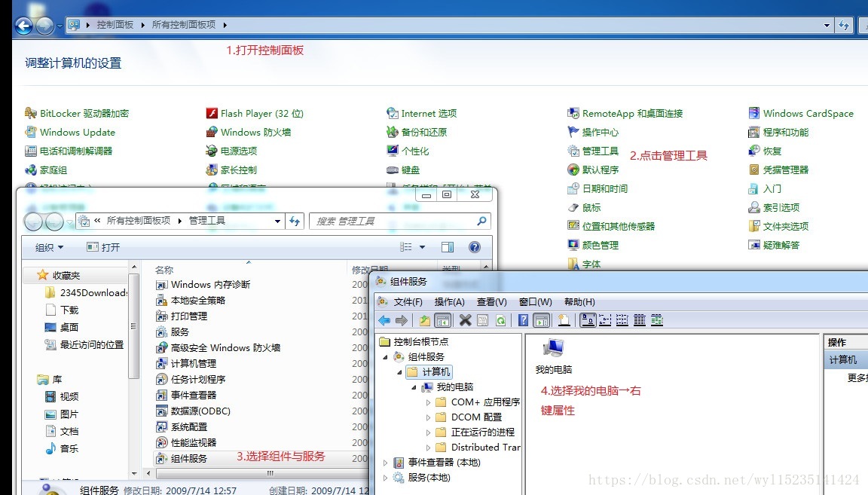
Task: Open the 文件(F) menu in Component Services
Action: click(x=408, y=302)
